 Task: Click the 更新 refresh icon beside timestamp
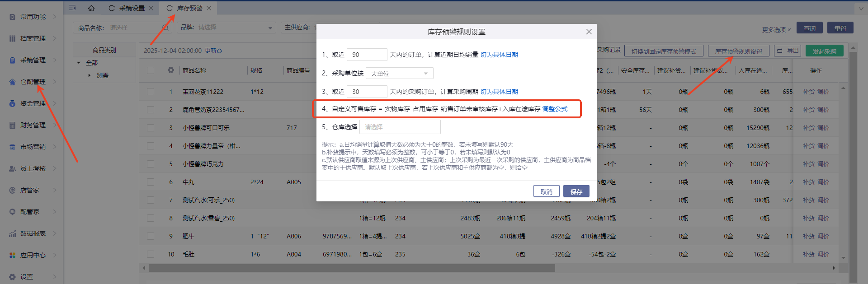pos(219,51)
